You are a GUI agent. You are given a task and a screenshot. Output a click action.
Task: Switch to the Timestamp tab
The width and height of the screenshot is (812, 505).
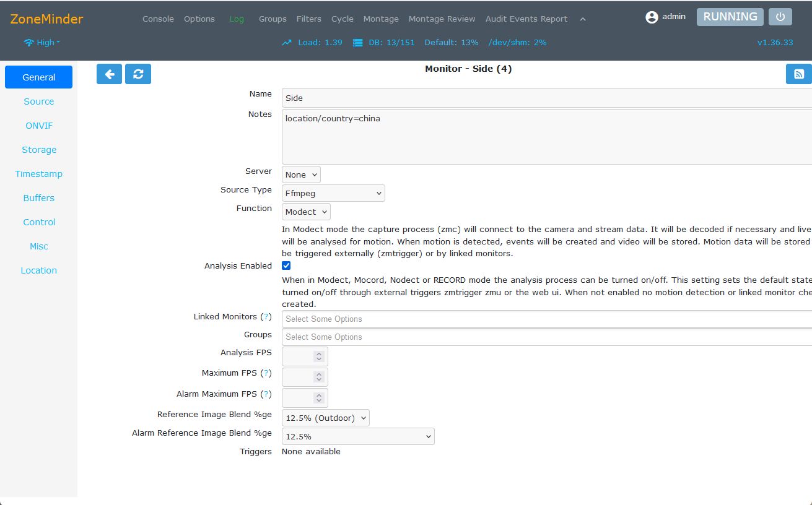38,174
